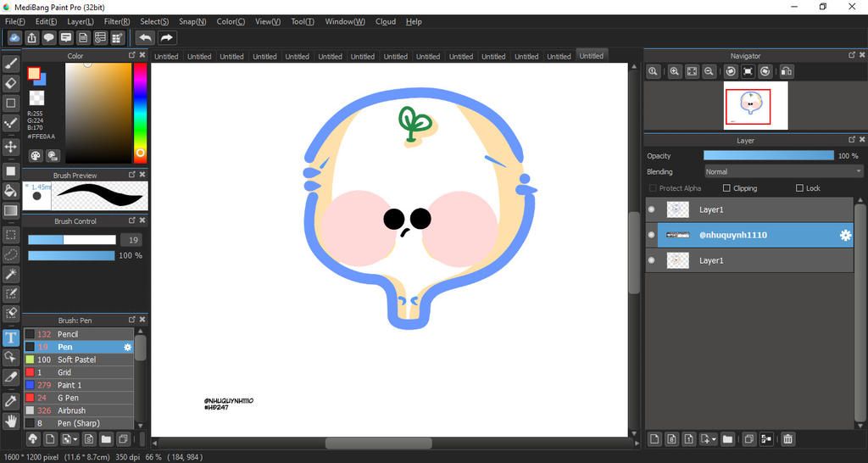The image size is (868, 463).
Task: Pop out the Layer panel
Action: 851,141
